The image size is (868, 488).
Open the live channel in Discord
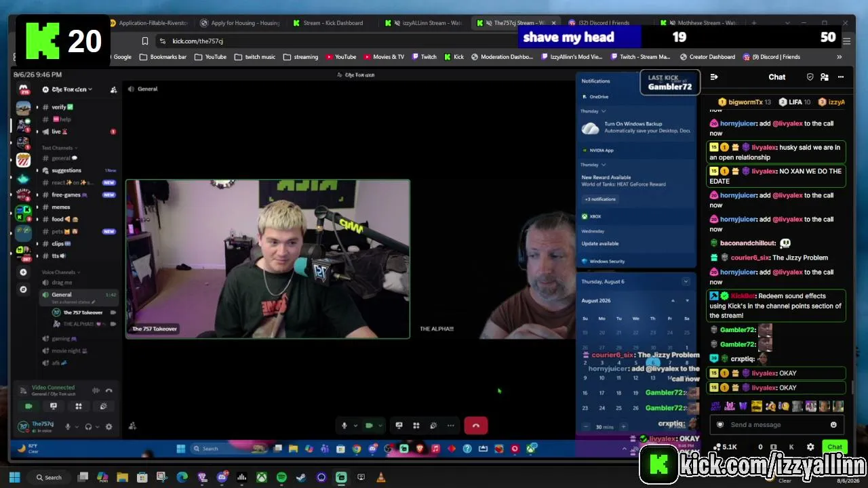[x=60, y=131]
